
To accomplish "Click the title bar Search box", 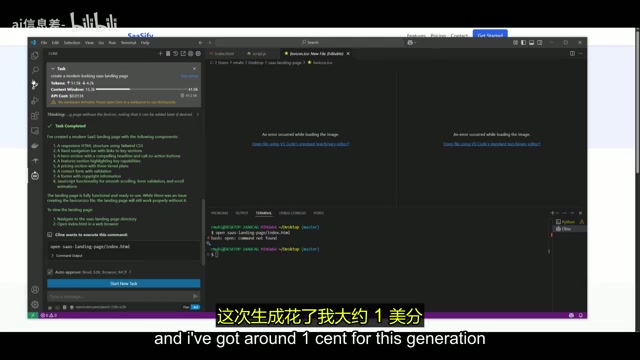I will (x=309, y=42).
